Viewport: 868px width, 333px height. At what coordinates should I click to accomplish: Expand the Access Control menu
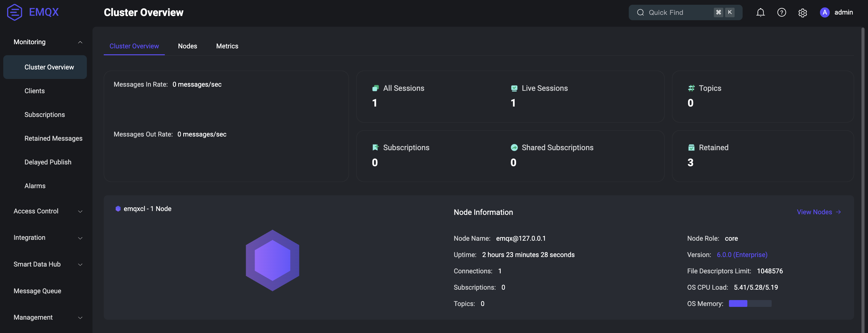80,211
